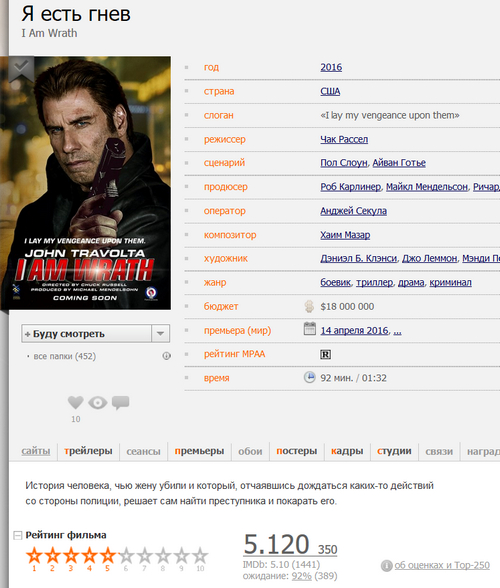Click the R MPAA rating icon
The width and height of the screenshot is (500, 588).
pyautogui.click(x=325, y=354)
